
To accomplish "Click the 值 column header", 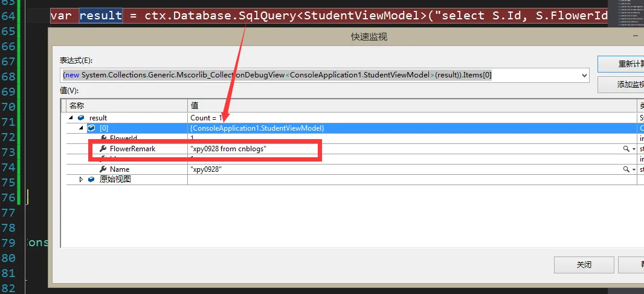I will [411, 105].
